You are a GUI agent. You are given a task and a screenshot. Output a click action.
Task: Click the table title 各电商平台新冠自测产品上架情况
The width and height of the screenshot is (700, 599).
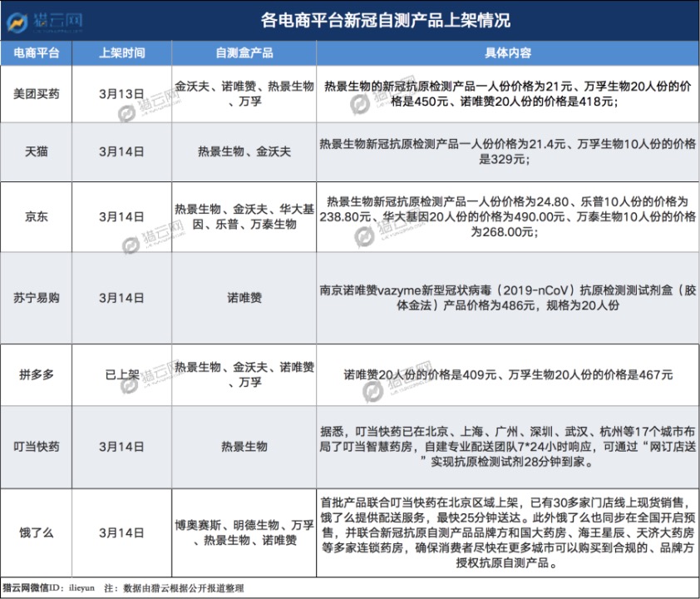click(386, 21)
